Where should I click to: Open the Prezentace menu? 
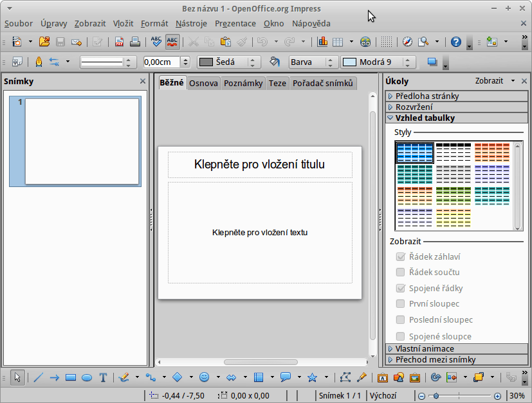[x=235, y=23]
